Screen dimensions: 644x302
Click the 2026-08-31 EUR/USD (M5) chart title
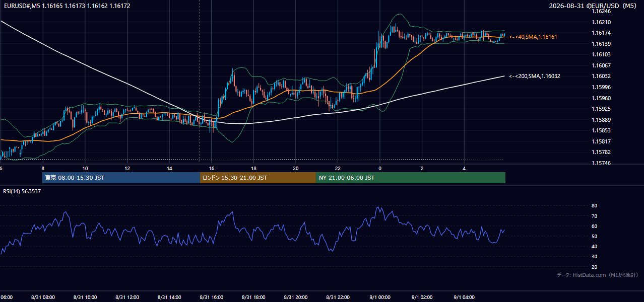[x=593, y=6]
